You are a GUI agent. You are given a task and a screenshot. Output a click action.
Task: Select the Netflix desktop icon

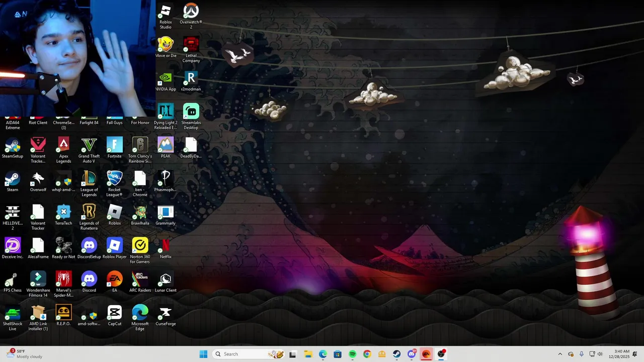(x=166, y=248)
